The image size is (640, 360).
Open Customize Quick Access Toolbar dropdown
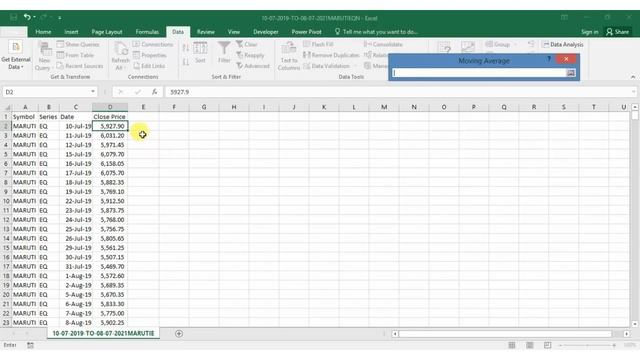tap(60, 18)
